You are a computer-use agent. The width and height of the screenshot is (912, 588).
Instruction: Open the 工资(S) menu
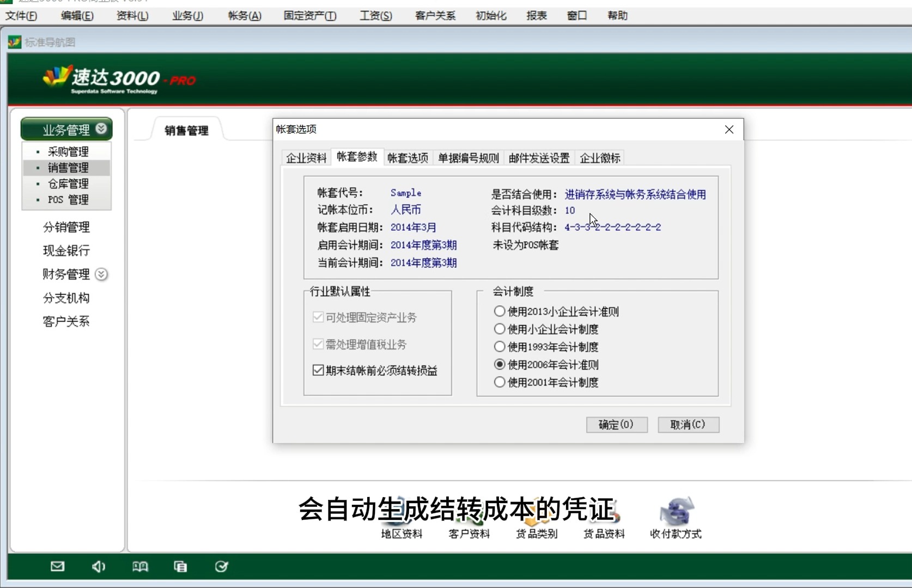tap(376, 16)
